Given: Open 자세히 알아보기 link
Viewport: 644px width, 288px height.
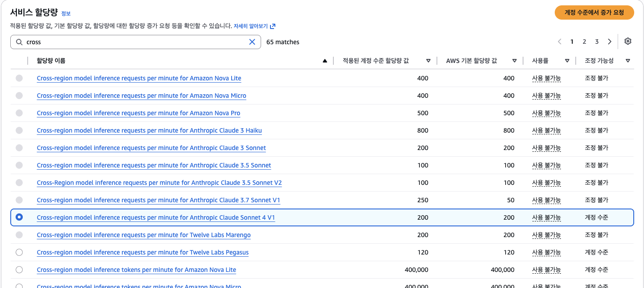Looking at the screenshot, I should click(250, 26).
